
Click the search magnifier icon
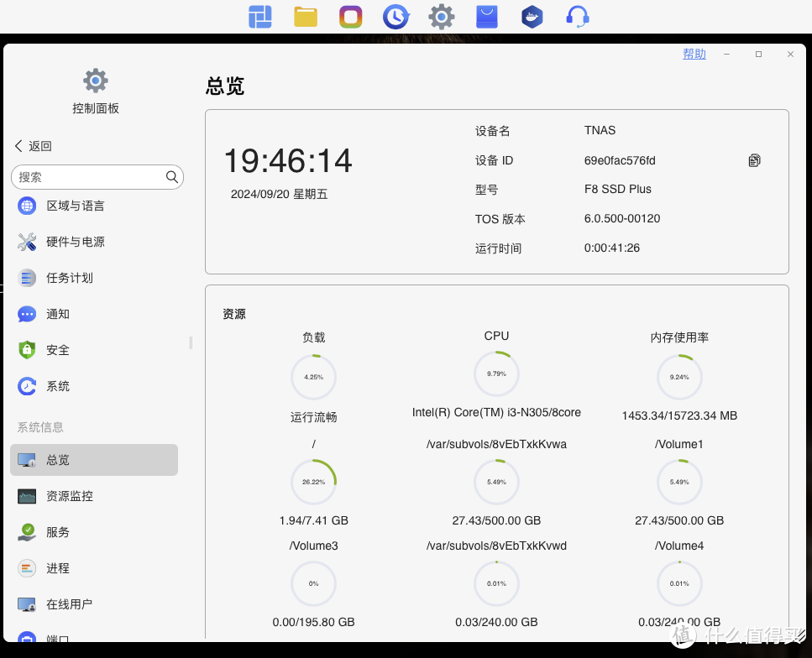[171, 177]
